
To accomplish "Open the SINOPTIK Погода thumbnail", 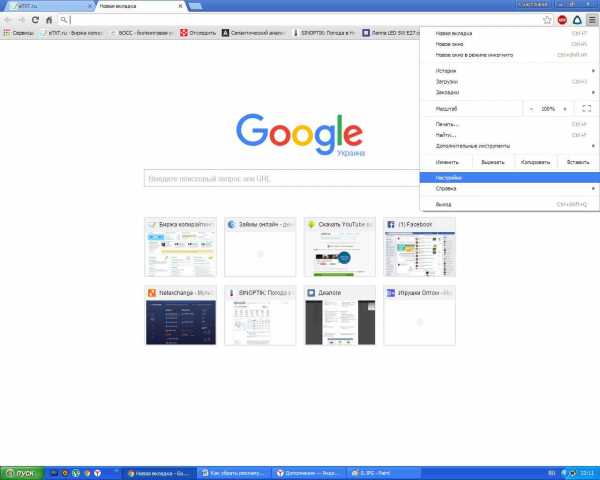I will coord(260,315).
